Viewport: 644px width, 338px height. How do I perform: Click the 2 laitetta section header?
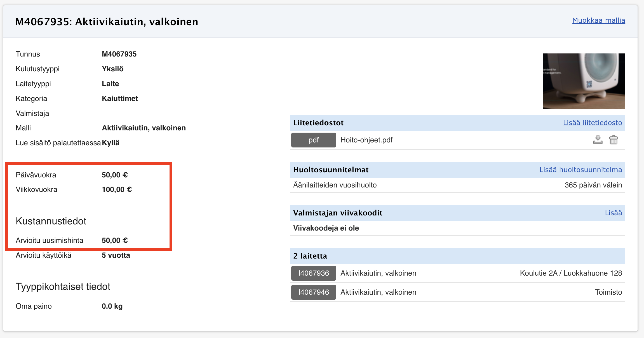[310, 256]
